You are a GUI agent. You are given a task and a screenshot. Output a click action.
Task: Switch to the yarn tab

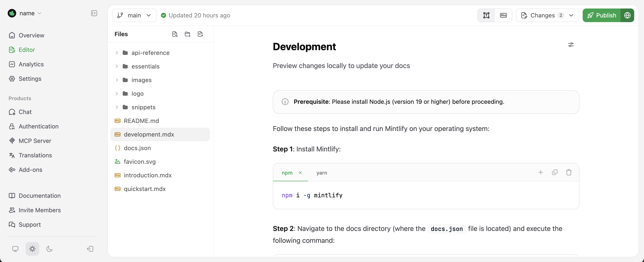coord(322,173)
